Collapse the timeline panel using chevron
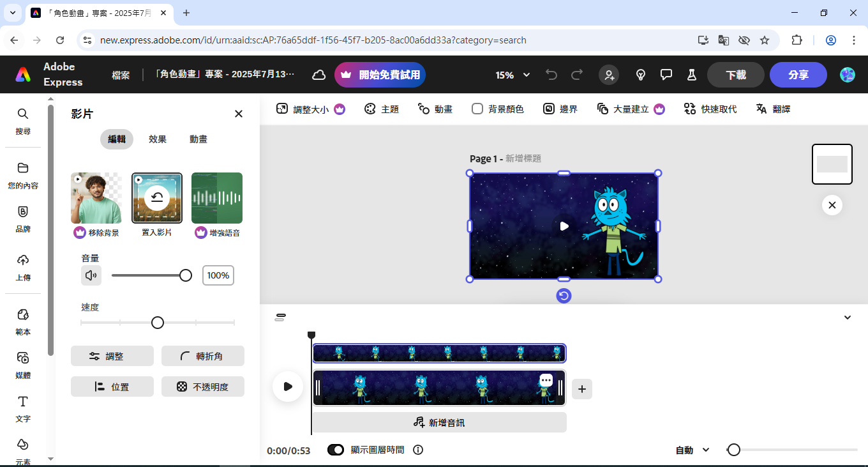Image resolution: width=868 pixels, height=467 pixels. pos(847,318)
